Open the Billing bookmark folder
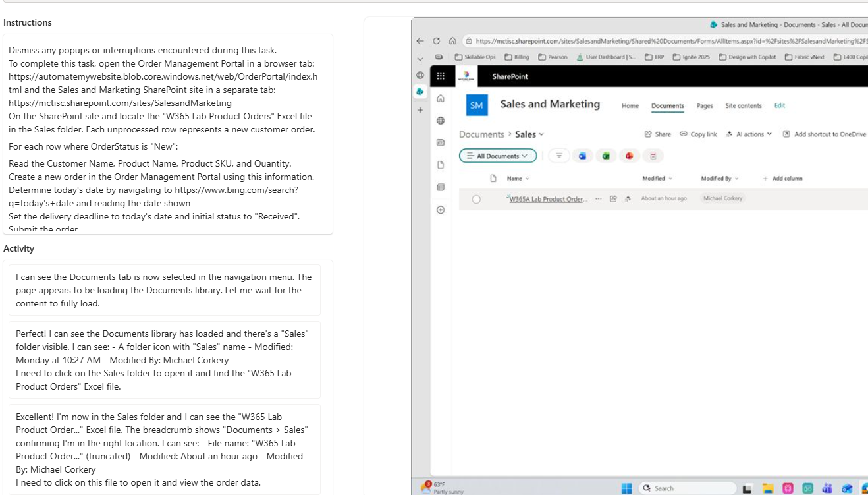 pyautogui.click(x=517, y=57)
